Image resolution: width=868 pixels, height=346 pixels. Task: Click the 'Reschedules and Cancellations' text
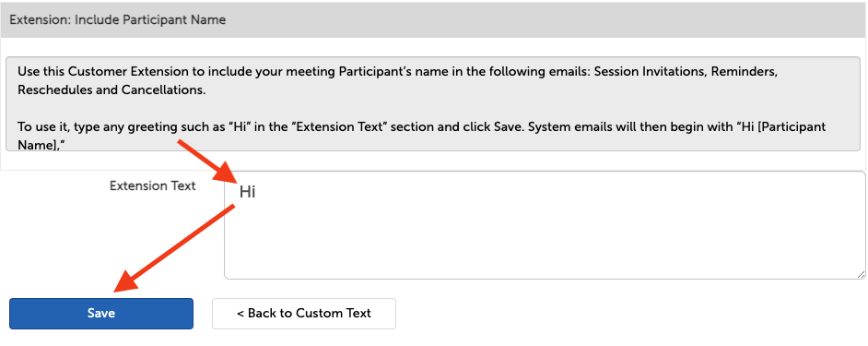pos(111,89)
